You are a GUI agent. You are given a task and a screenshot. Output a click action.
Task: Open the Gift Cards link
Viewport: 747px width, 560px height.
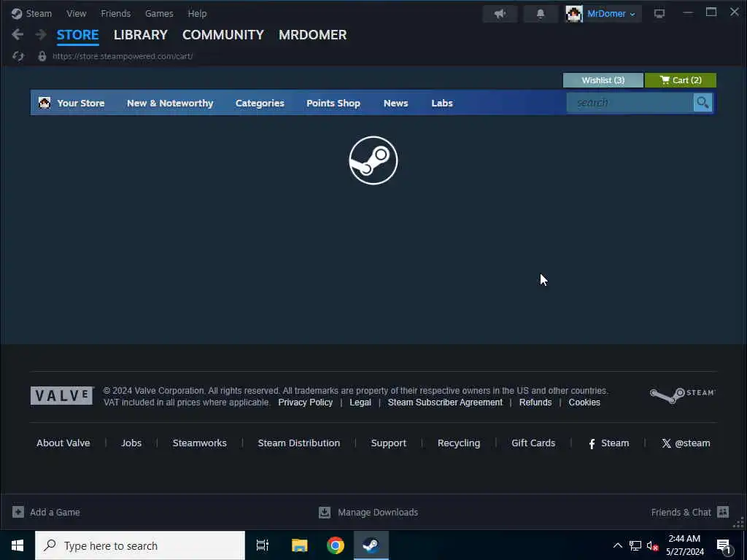click(533, 443)
